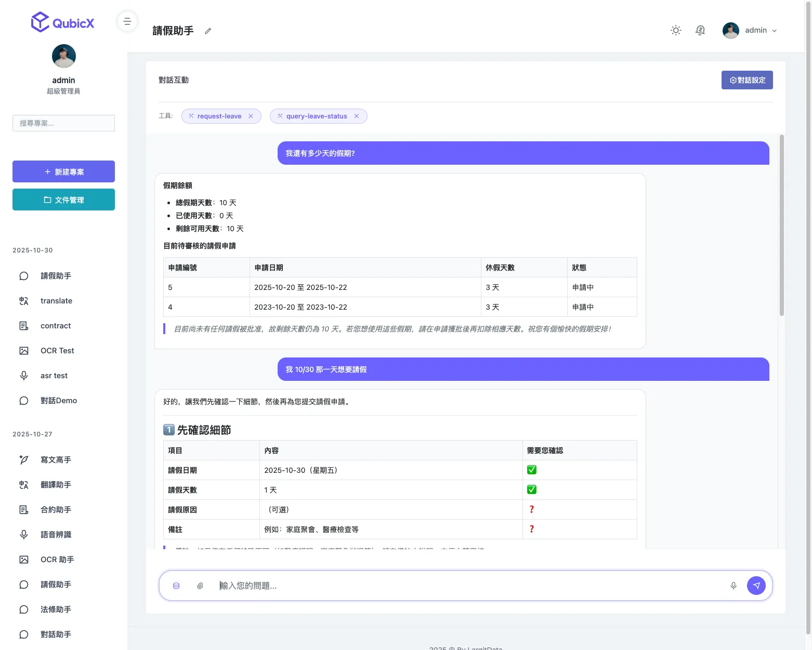Open the 寫文高手 conversation
812x650 pixels.
tap(56, 459)
